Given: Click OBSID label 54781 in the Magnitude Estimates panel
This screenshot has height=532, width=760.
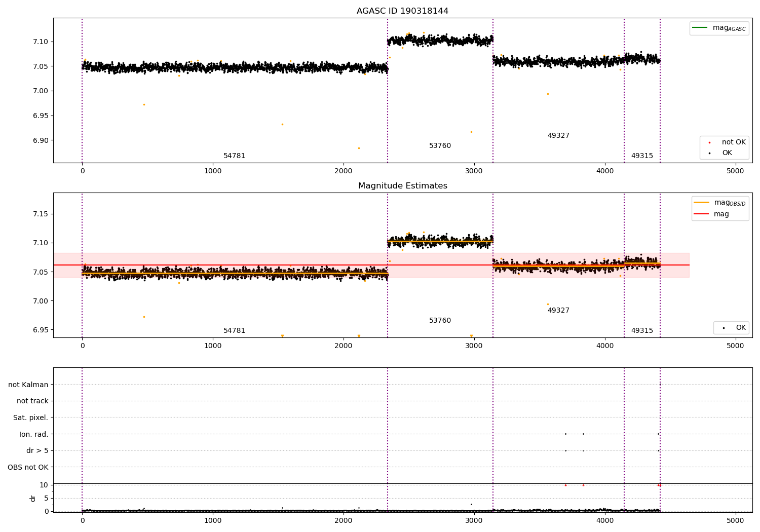Looking at the screenshot, I should click(234, 331).
